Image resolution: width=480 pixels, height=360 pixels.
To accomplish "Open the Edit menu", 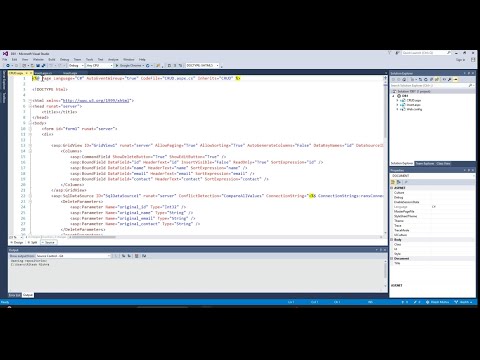I will [x=14, y=59].
